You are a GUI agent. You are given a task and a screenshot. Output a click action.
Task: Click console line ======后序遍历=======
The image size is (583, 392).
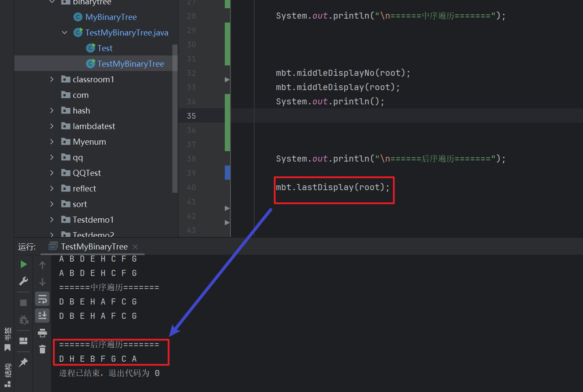[x=109, y=344]
